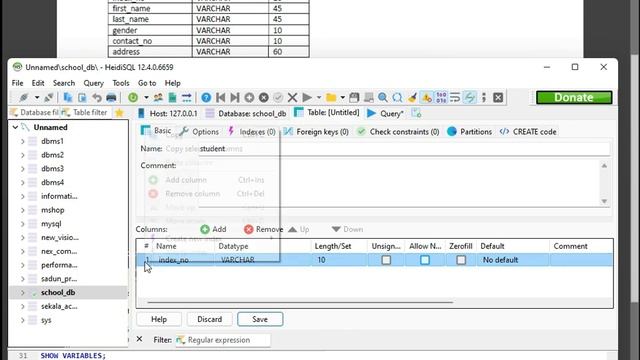This screenshot has height=360, width=640.
Task: Expand the dbms1 database node
Action: tap(22, 141)
